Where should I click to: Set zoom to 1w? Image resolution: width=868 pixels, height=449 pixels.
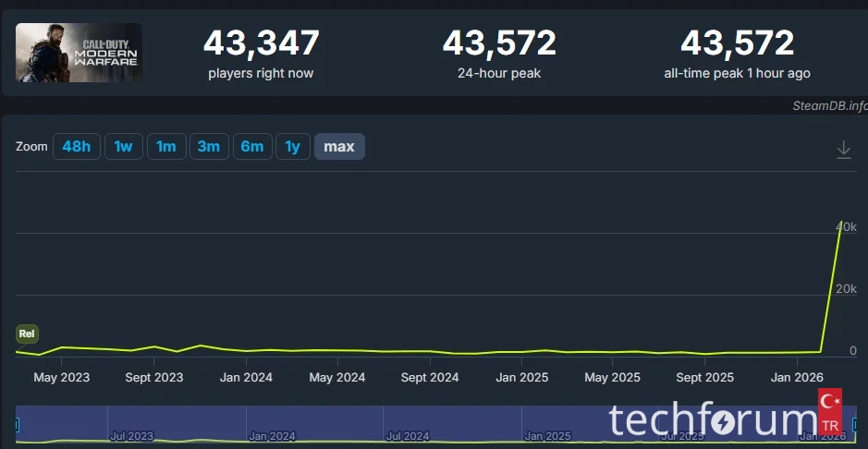pyautogui.click(x=124, y=147)
